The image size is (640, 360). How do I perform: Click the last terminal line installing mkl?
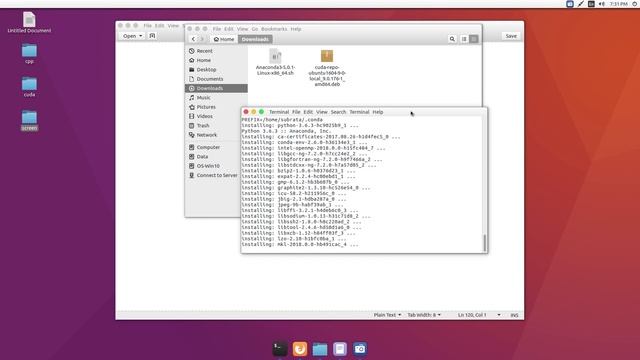coord(300,244)
